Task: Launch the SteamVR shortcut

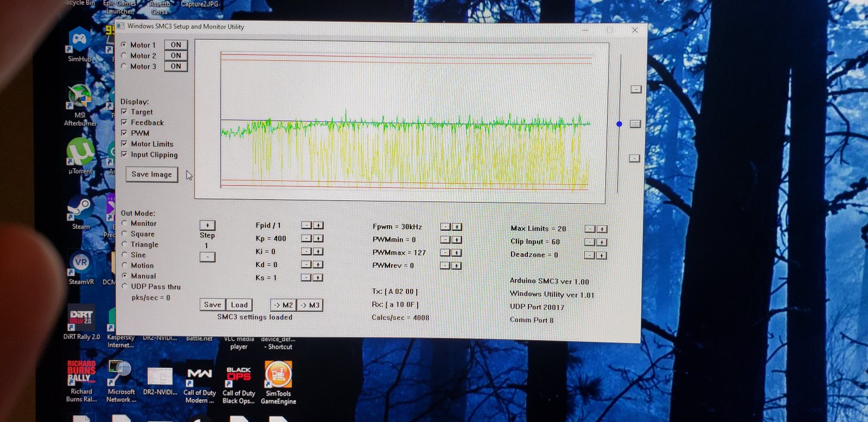Action: (81, 263)
